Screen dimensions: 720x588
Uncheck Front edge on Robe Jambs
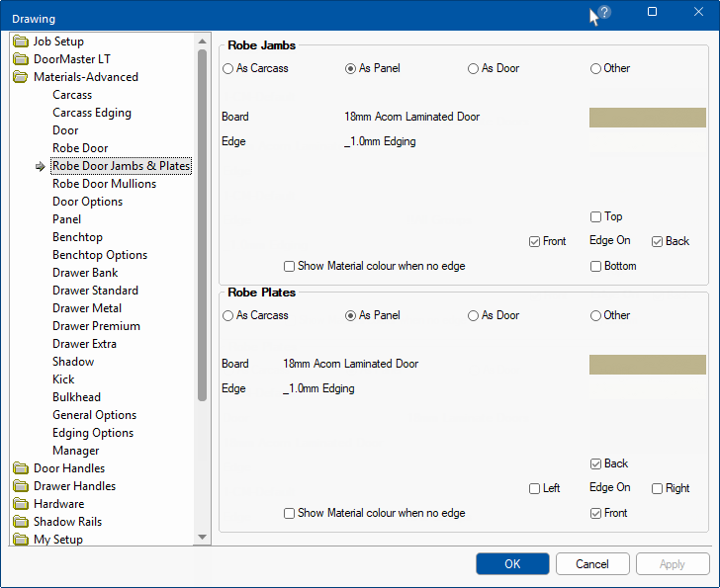534,242
